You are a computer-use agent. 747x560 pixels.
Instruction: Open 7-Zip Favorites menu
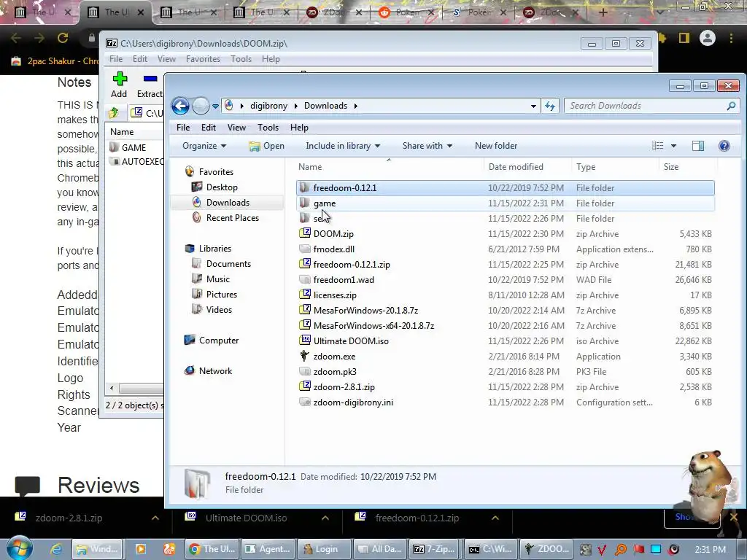[203, 59]
